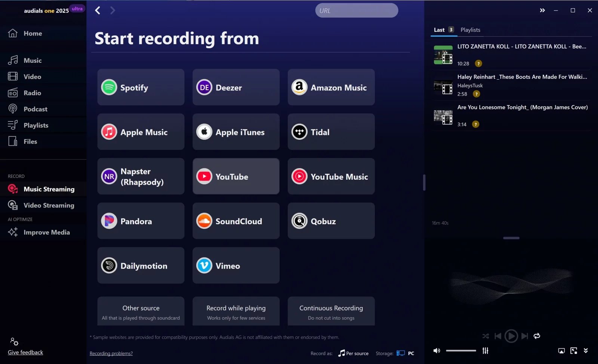Viewport: 598px width, 364px height.
Task: Open the equalizer settings
Action: pyautogui.click(x=486, y=351)
